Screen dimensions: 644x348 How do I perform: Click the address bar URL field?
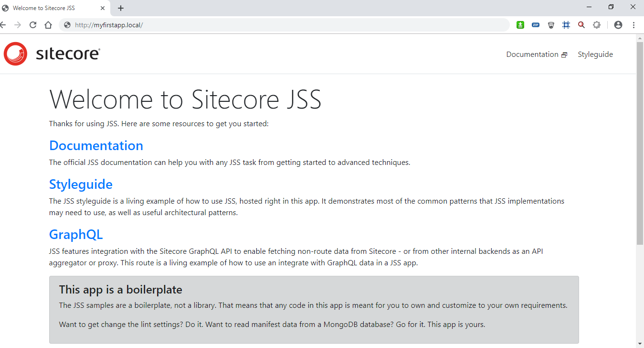coord(284,25)
